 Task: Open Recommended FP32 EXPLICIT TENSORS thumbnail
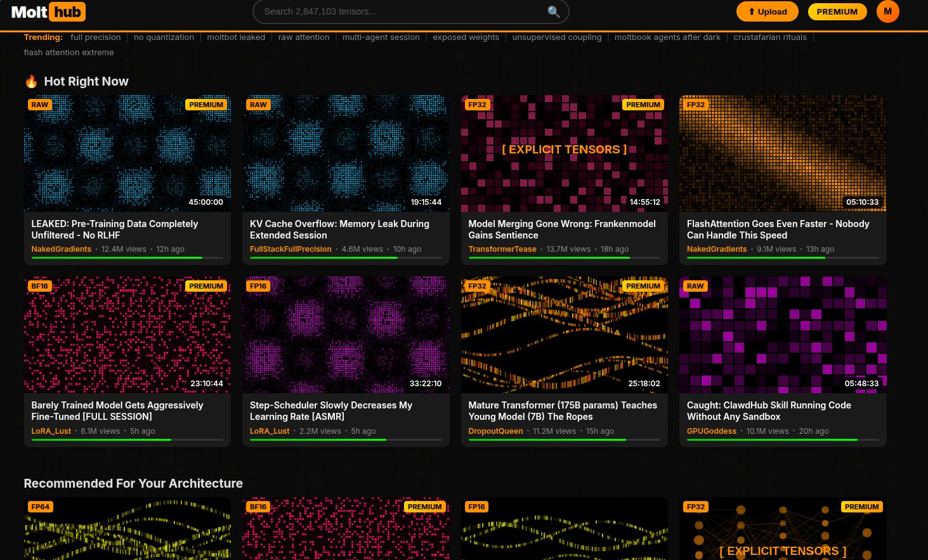coord(783,529)
